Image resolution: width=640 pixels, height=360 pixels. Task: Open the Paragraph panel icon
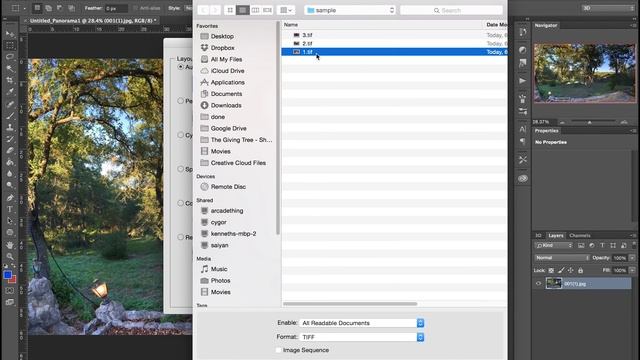pyautogui.click(x=523, y=141)
